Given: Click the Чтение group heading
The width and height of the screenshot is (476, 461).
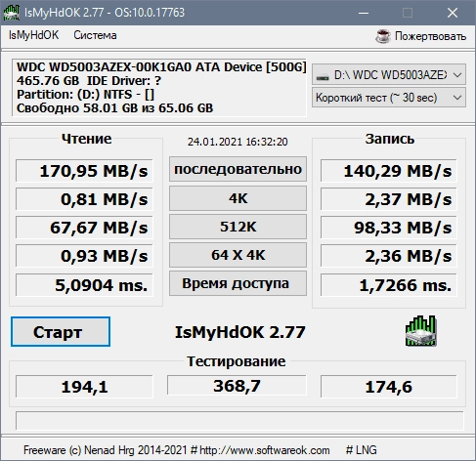Looking at the screenshot, I should pyautogui.click(x=87, y=139).
